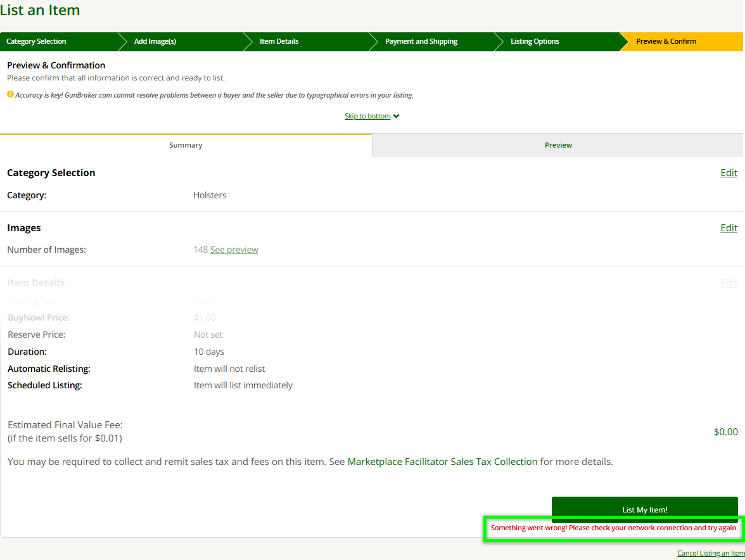Switch to the Preview tab
This screenshot has height=560, width=745.
(557, 145)
